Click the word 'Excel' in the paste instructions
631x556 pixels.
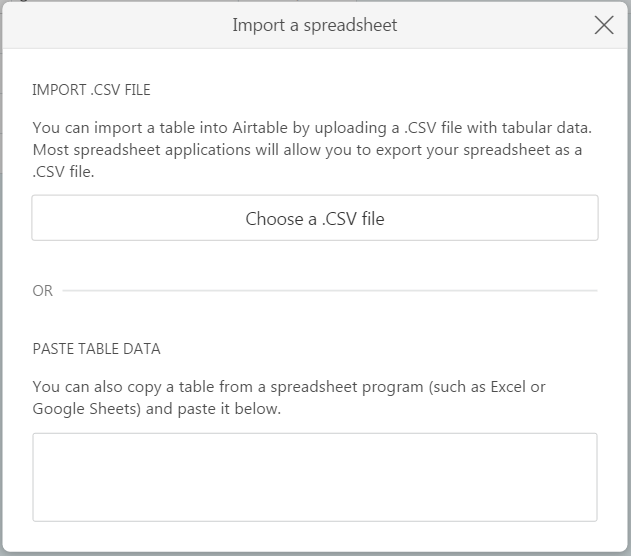pyautogui.click(x=509, y=387)
